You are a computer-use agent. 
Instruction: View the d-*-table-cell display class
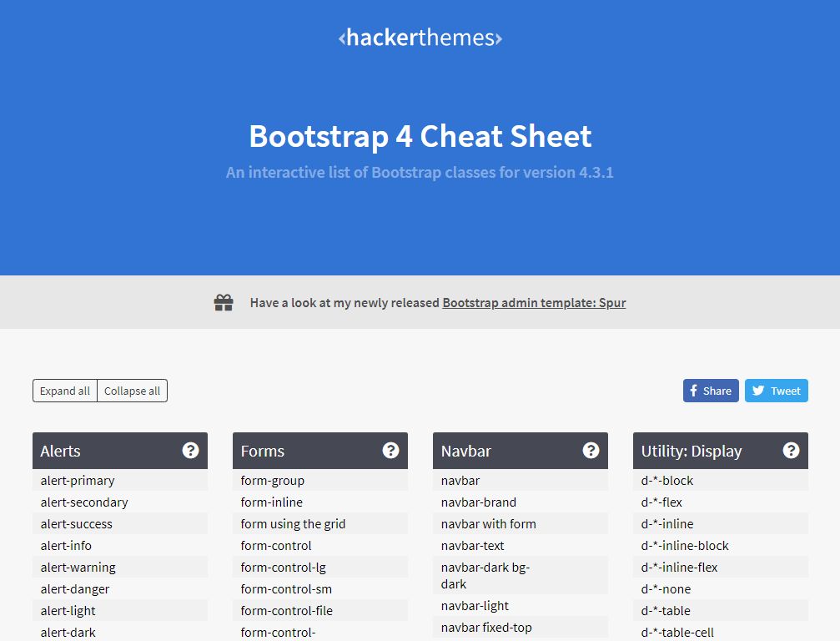click(x=721, y=632)
